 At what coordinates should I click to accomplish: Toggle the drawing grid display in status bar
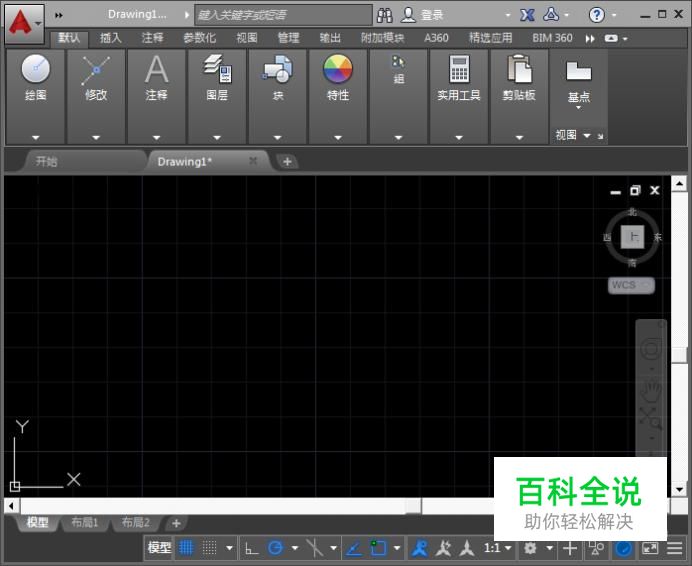coord(186,548)
